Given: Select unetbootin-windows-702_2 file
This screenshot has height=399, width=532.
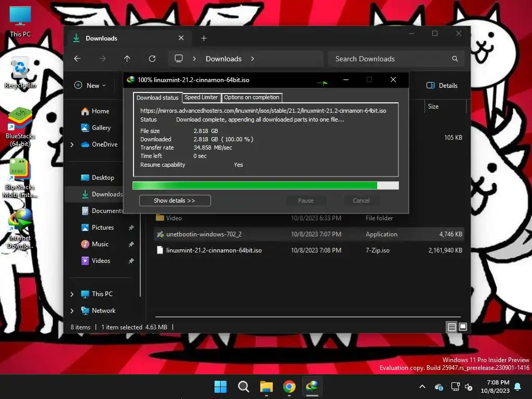Looking at the screenshot, I should click(309, 234).
